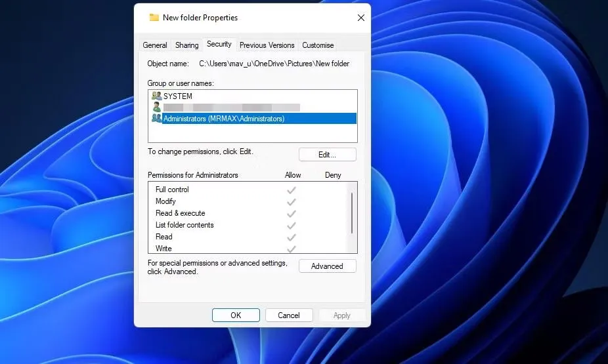Screen dimensions: 608x364
Task: Click the folder icon in title bar
Action: pyautogui.click(x=154, y=18)
